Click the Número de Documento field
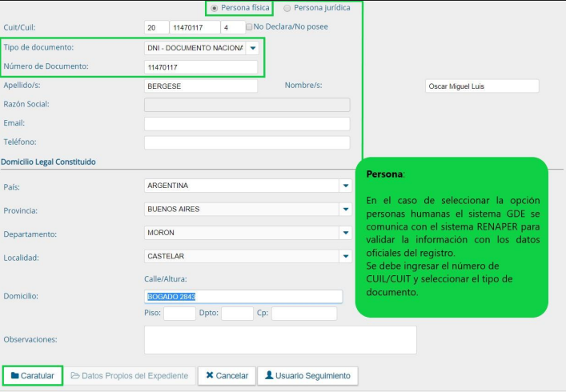Screen dimensions: 566x392 tap(201, 67)
